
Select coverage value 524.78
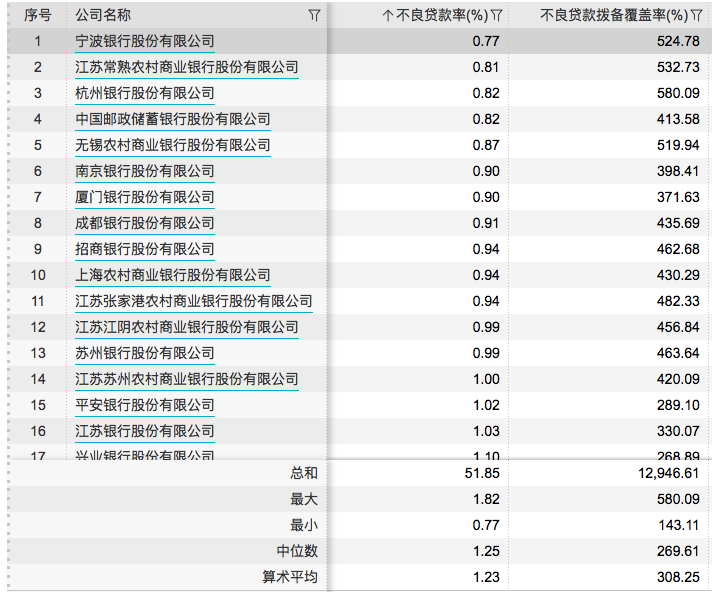(678, 41)
